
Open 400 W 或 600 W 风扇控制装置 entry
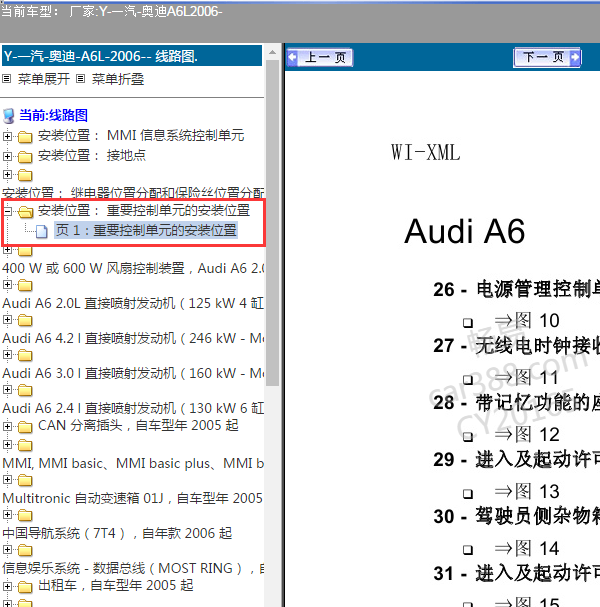[133, 268]
